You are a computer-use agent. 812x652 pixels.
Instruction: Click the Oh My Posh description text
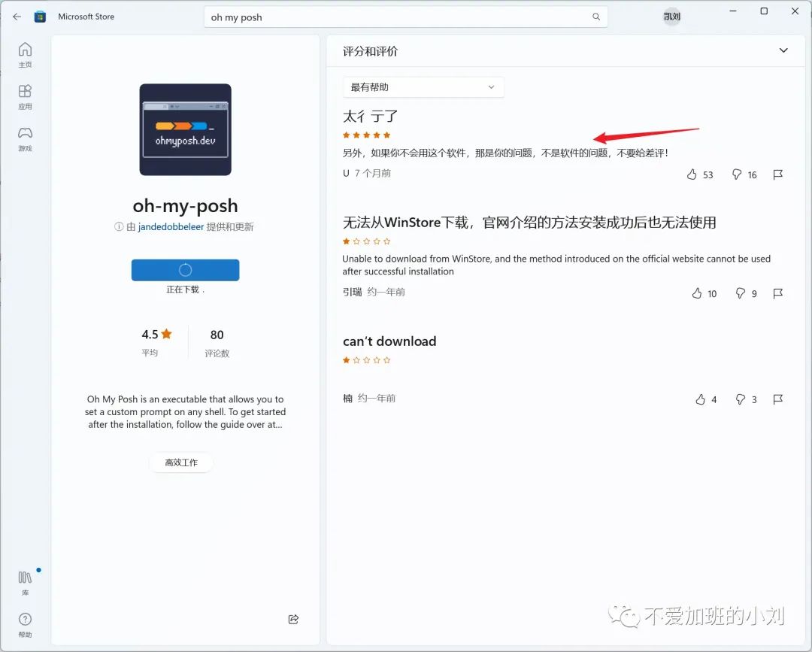(x=186, y=411)
